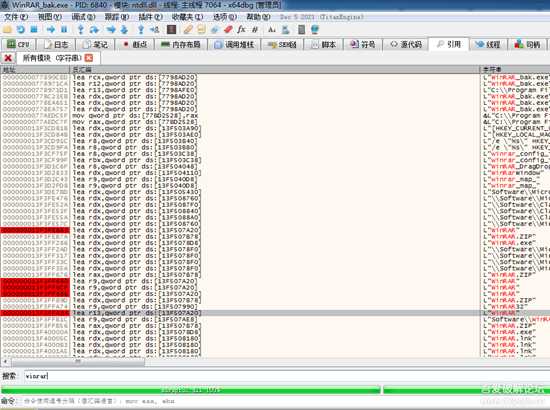Image resolution: width=550 pixels, height=410 pixels.
Task: Run the program with the first right-arrow icon
Action: pyautogui.click(x=51, y=30)
